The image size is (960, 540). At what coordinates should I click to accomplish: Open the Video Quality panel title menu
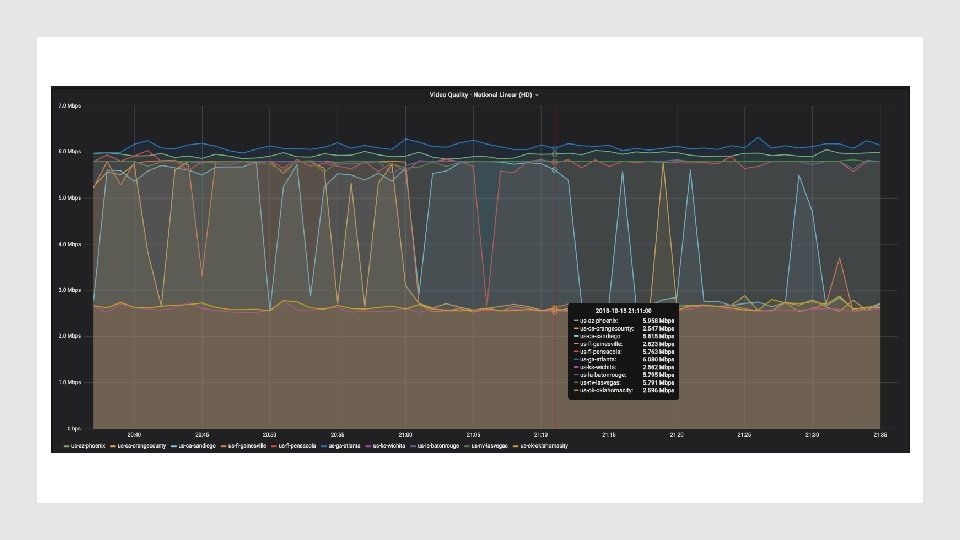click(481, 95)
